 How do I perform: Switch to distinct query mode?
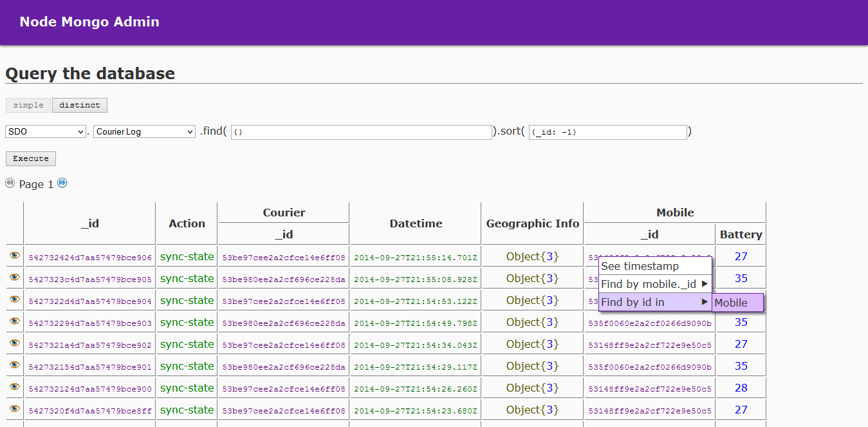pos(80,105)
